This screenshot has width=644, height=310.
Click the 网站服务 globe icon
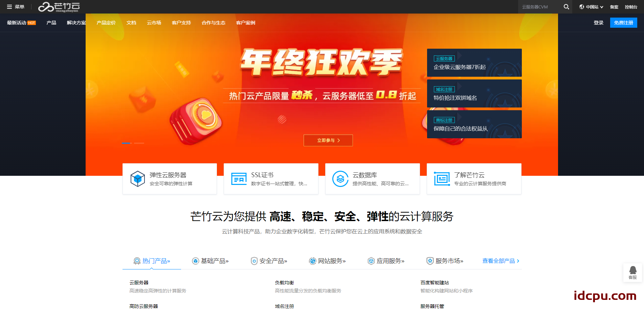tap(313, 261)
